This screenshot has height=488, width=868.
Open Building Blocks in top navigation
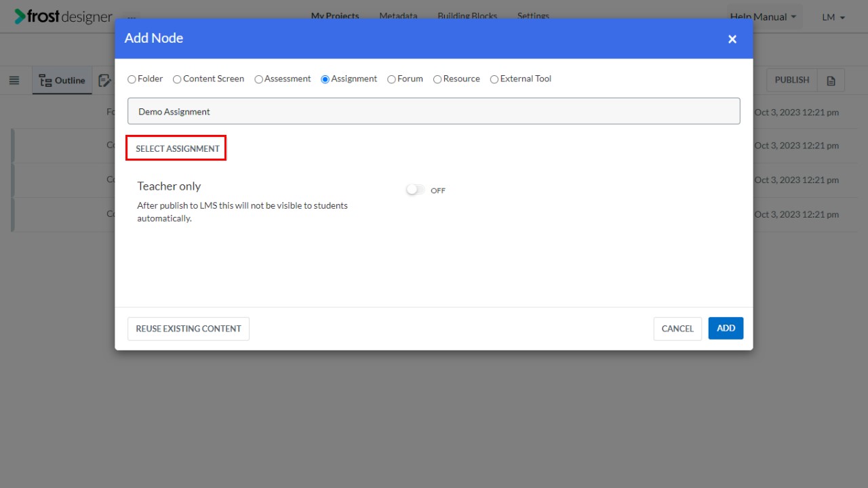[x=467, y=16]
